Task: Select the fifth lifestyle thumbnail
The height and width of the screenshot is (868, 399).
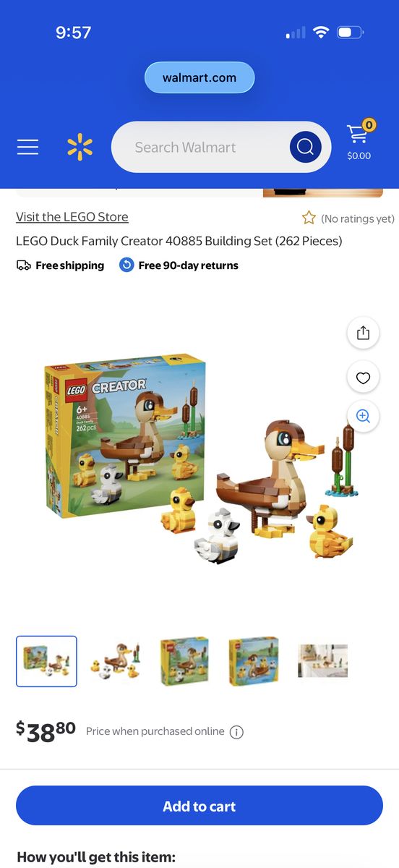Action: 323,661
